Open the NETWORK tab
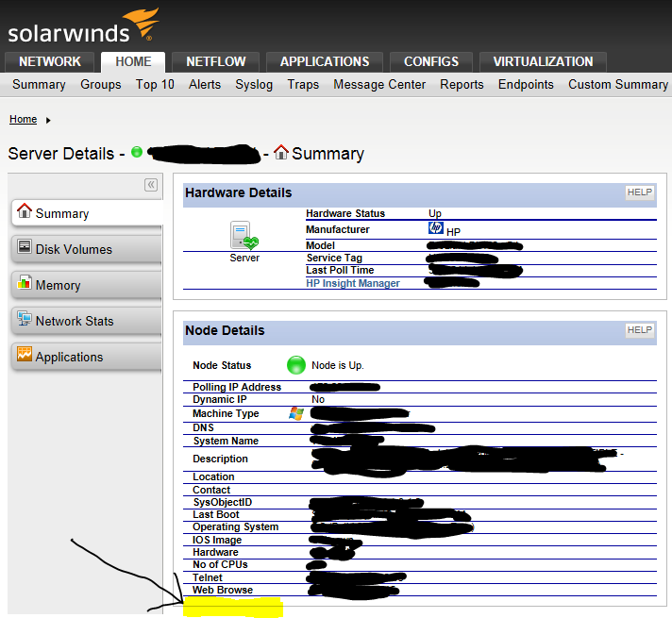Viewport: 672px width, 618px height. point(50,61)
